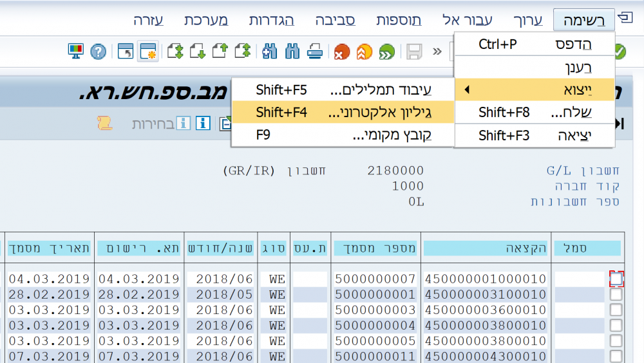The image size is (644, 363).
Task: Tick checkbox for document 5000000007
Action: (x=616, y=279)
